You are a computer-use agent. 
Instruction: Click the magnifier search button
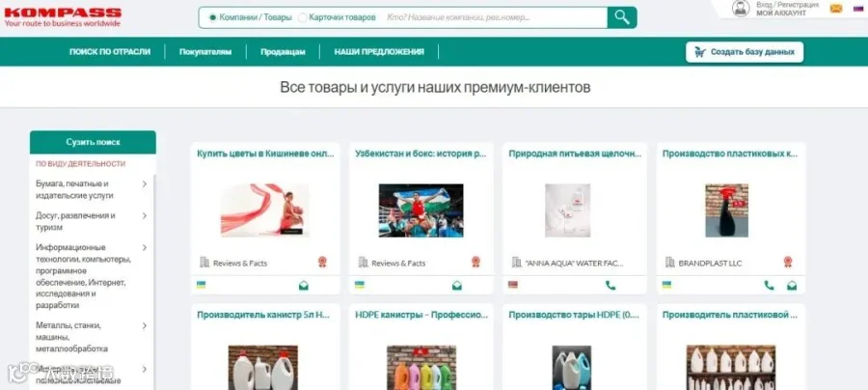[622, 17]
